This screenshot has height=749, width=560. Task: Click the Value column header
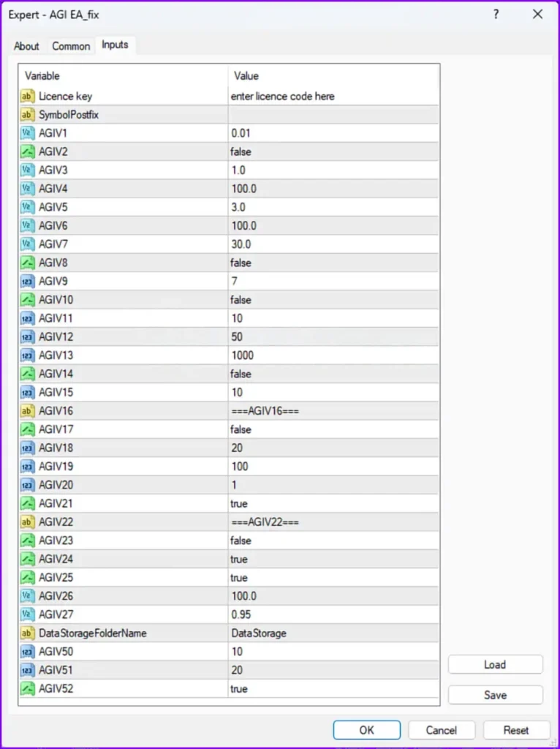[x=333, y=76]
